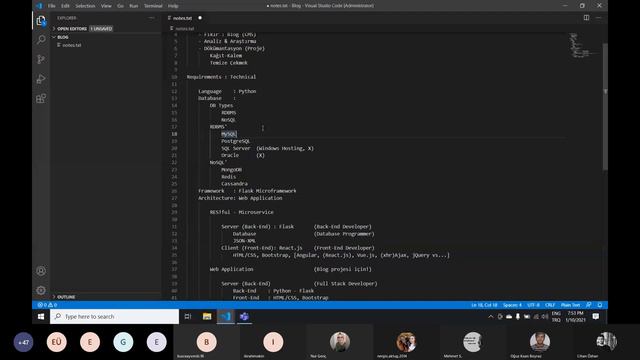This screenshot has width=640, height=360.
Task: Select the I participant tile
Action: coord(273,342)
